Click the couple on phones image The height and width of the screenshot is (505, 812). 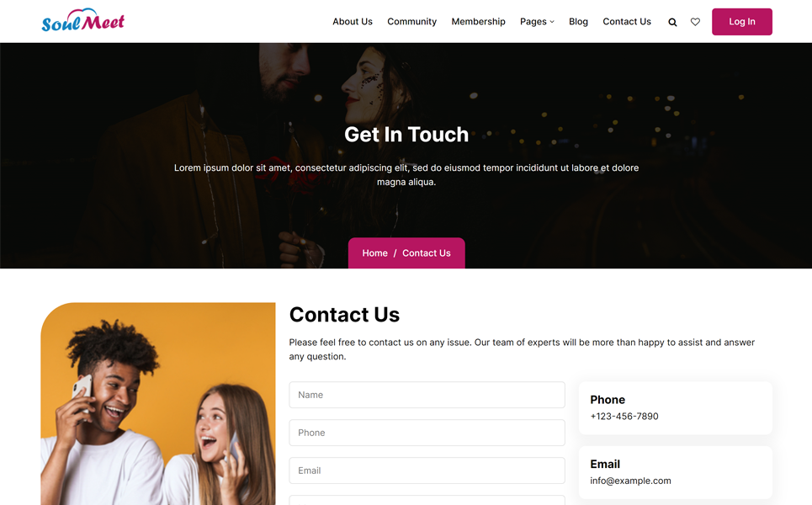pyautogui.click(x=158, y=404)
